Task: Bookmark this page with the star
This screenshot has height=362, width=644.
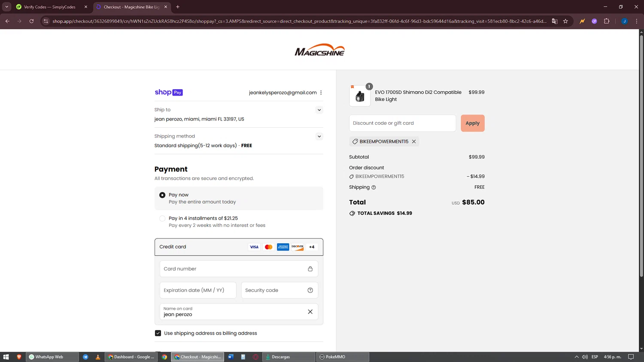Action: click(566, 21)
